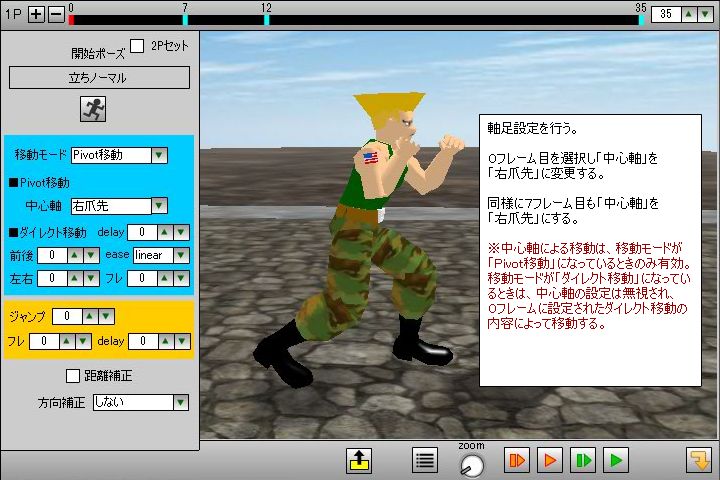
Task: Decrease the ダイレクト移動 delay value
Action: click(181, 232)
